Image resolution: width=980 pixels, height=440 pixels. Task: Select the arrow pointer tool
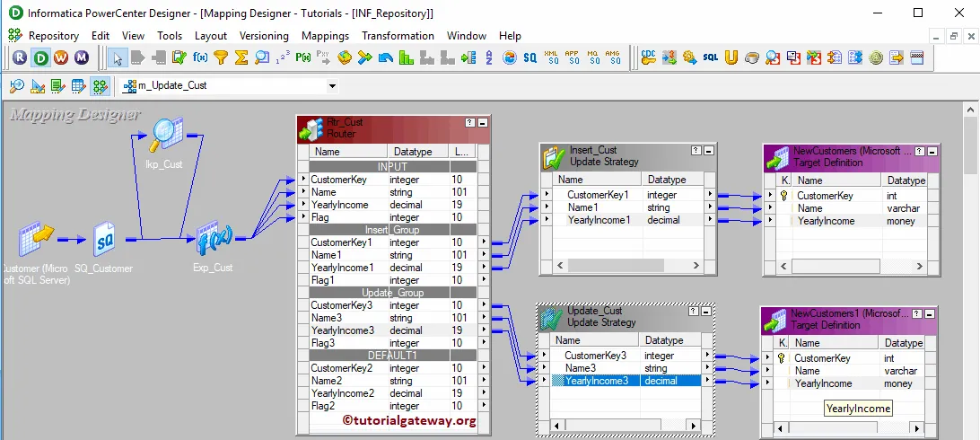(x=118, y=58)
